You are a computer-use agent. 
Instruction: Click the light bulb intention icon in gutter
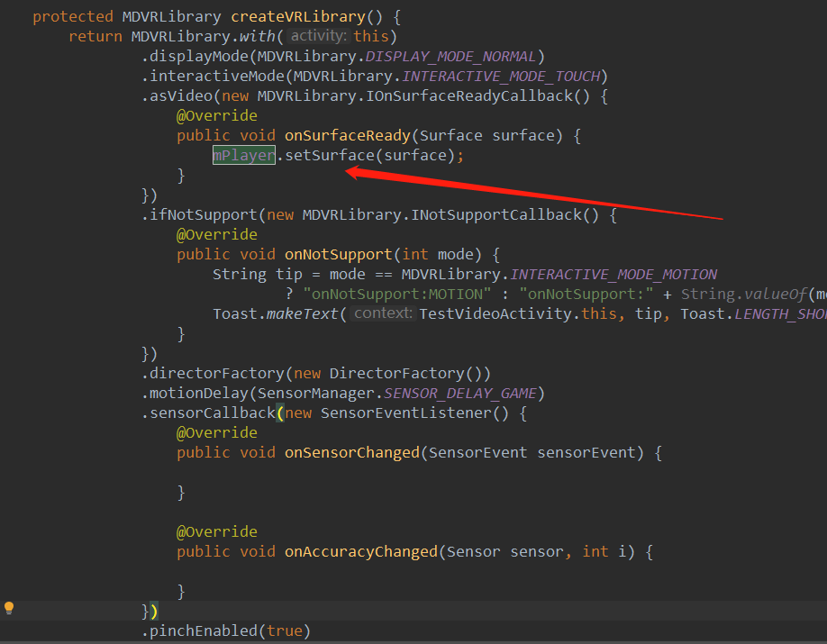point(9,608)
